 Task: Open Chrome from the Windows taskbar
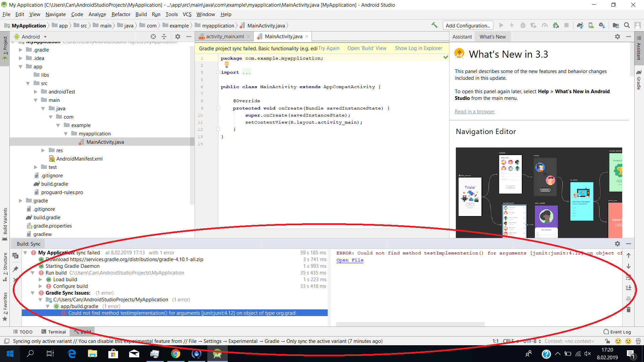(175, 354)
